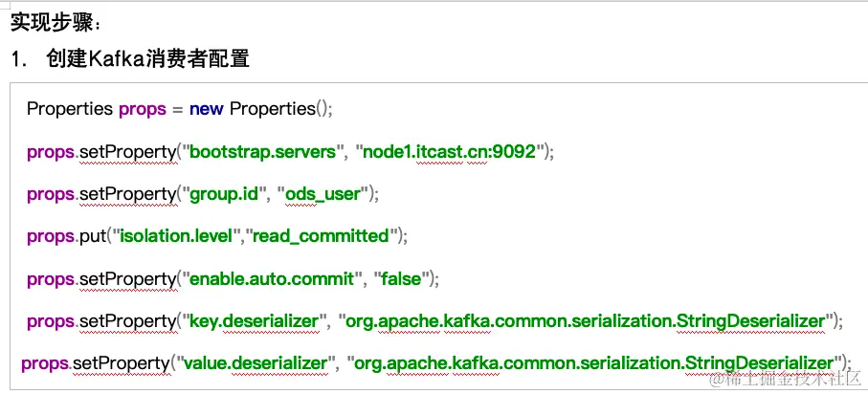Click StringDeserializer class name in key.deserializer line
Image resolution: width=868 pixels, height=394 pixels.
point(750,321)
